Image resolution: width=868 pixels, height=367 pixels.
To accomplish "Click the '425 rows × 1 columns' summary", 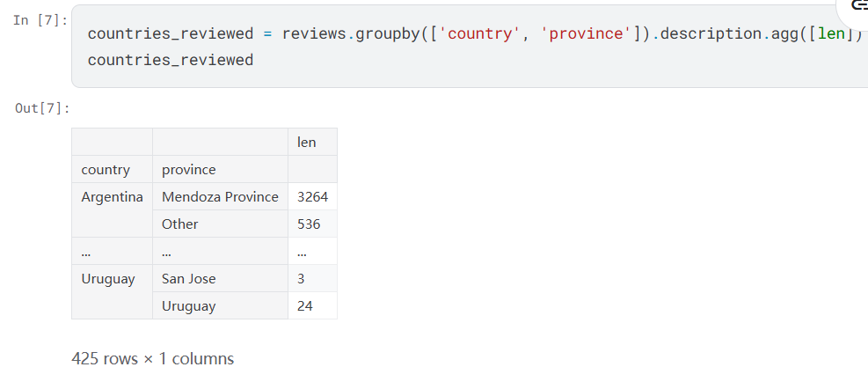I will (153, 358).
